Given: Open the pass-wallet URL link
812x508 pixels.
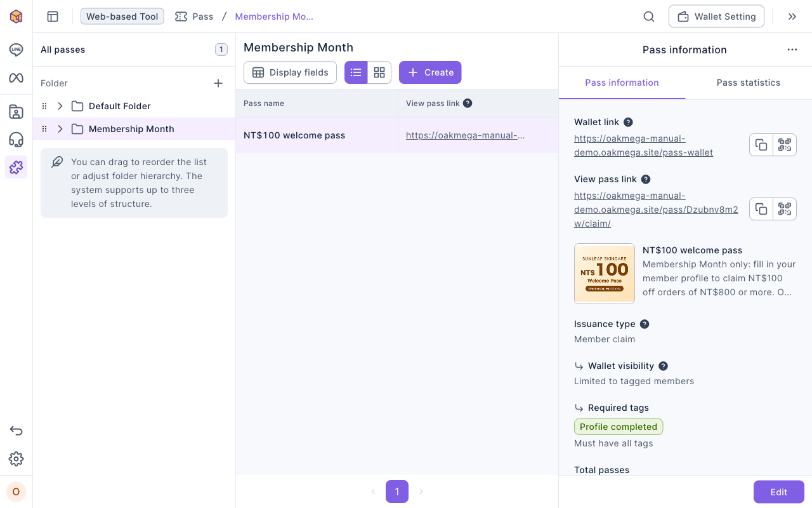Looking at the screenshot, I should (x=643, y=145).
